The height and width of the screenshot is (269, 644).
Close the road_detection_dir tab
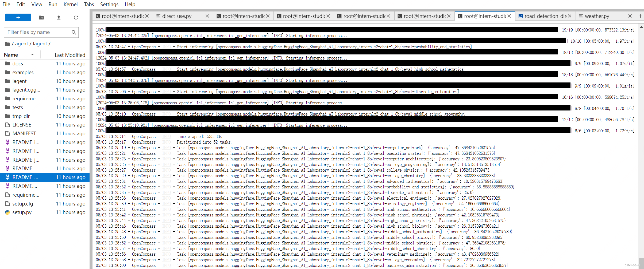click(x=570, y=16)
